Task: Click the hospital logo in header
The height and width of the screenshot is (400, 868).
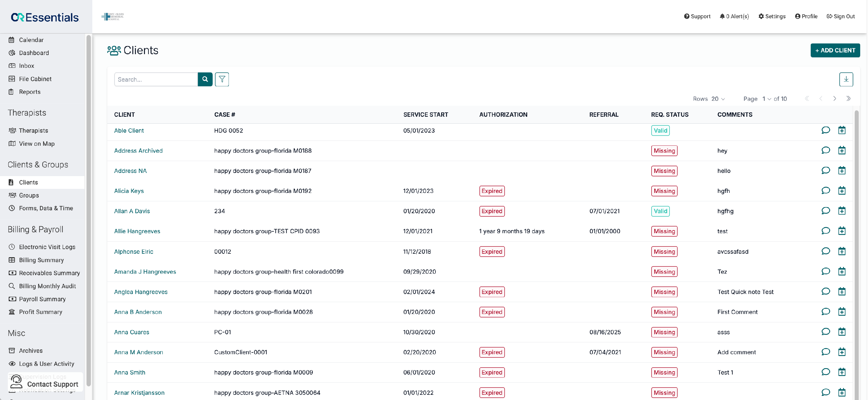Action: [113, 16]
